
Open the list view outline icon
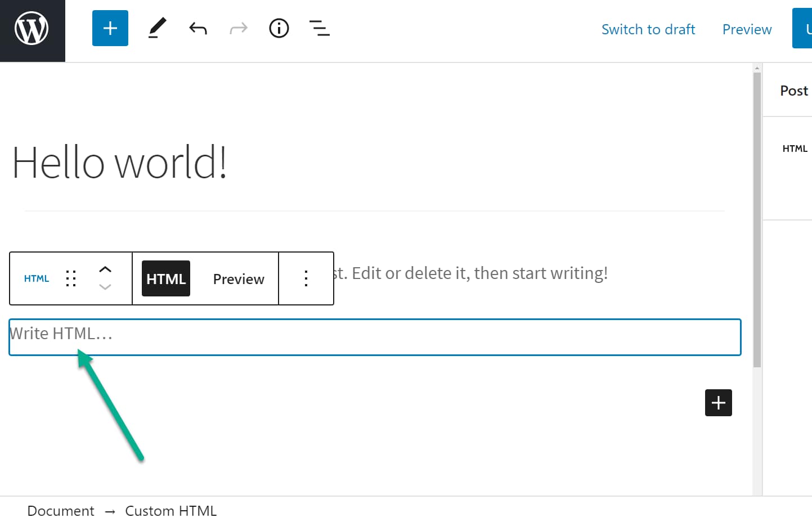coord(319,28)
